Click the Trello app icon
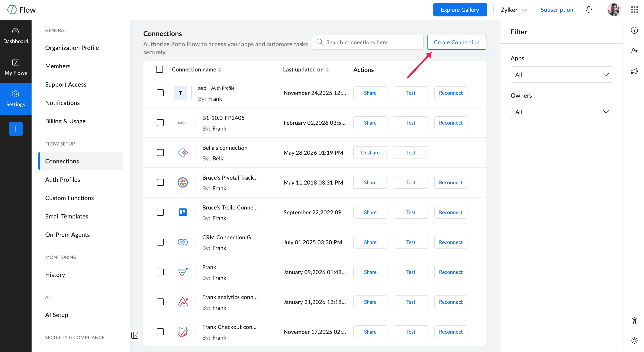Screen dimensions: 644x352 [183, 212]
